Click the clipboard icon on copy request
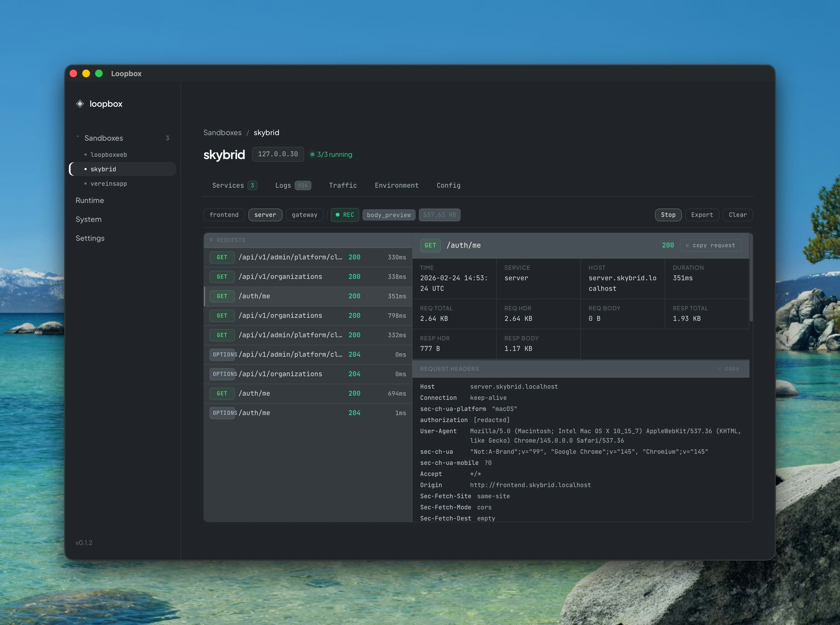840x625 pixels. 687,245
